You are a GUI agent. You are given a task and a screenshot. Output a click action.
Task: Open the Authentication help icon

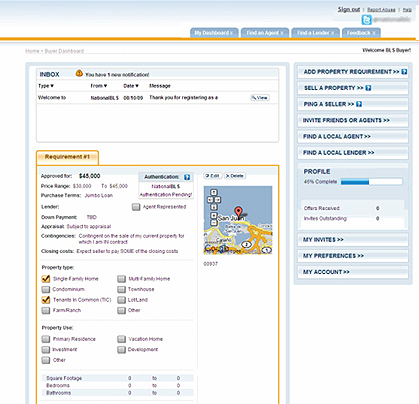tap(187, 177)
